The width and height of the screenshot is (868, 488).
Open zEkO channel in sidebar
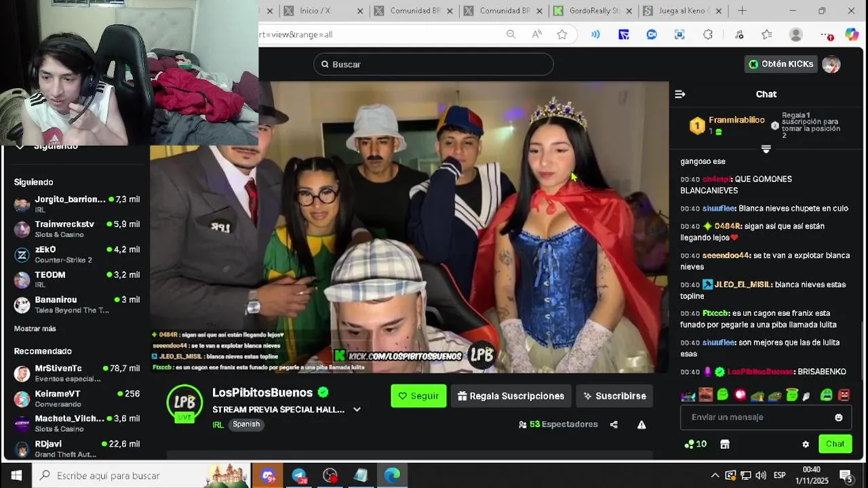(x=77, y=254)
